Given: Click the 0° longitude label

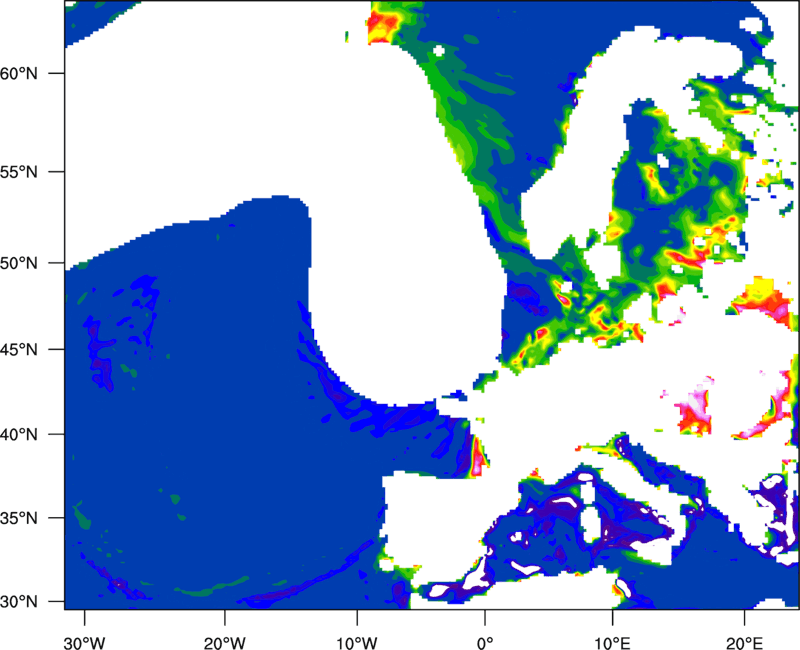Looking at the screenshot, I should tap(485, 643).
